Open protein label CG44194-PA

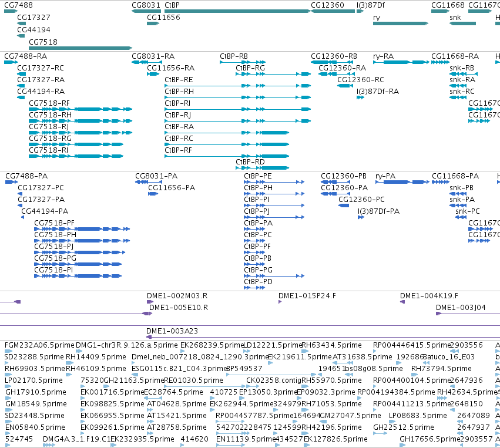[45, 211]
